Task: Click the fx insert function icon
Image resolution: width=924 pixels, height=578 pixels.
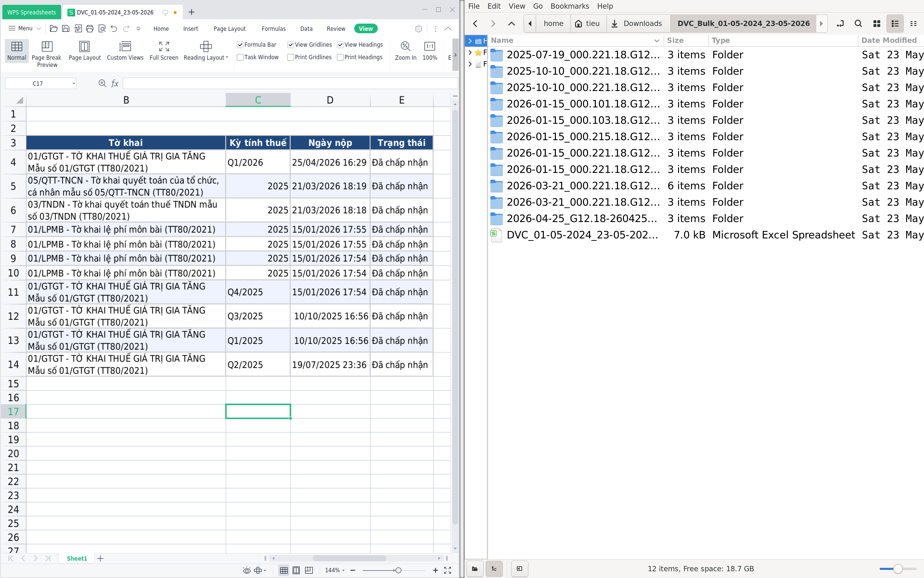Action: tap(115, 83)
